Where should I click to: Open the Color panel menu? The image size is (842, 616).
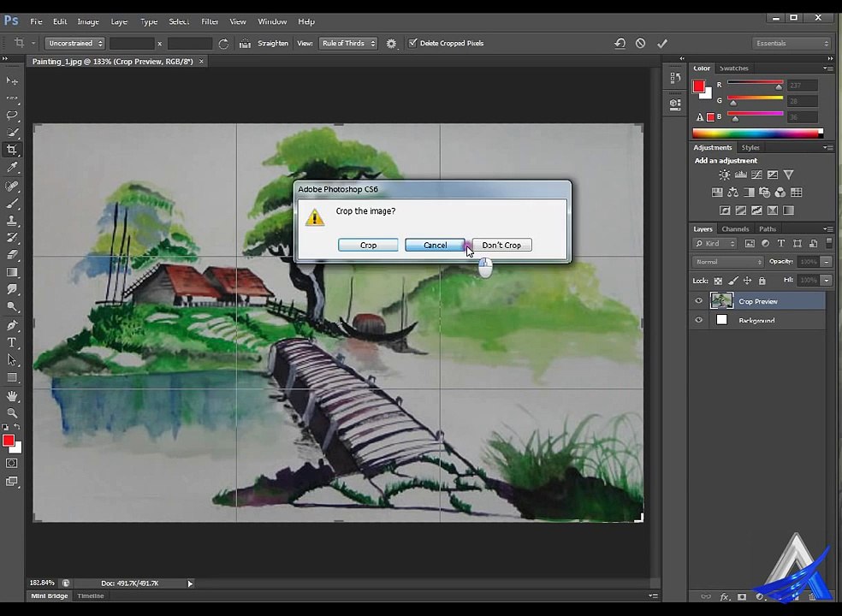(x=827, y=68)
